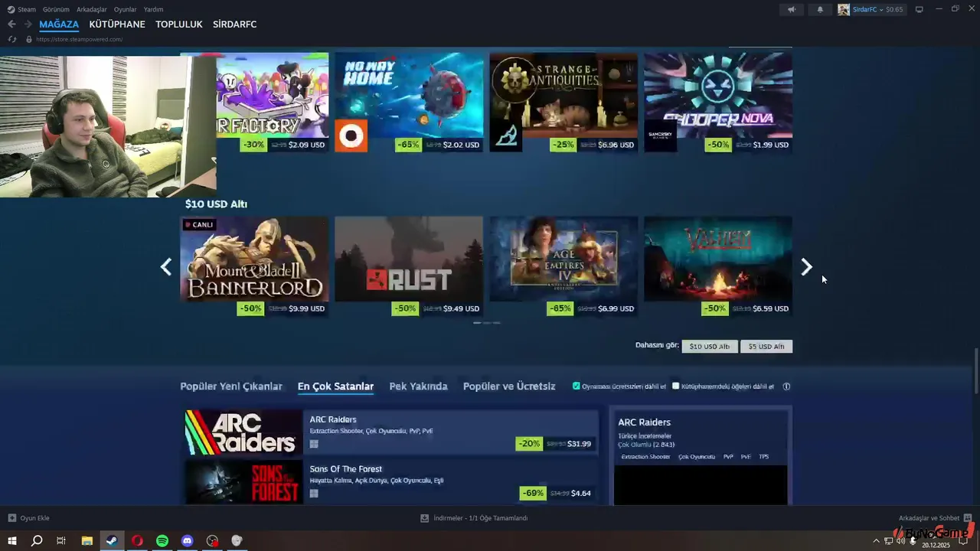
Task: Click the Steam logo in the title bar
Action: pyautogui.click(x=11, y=9)
